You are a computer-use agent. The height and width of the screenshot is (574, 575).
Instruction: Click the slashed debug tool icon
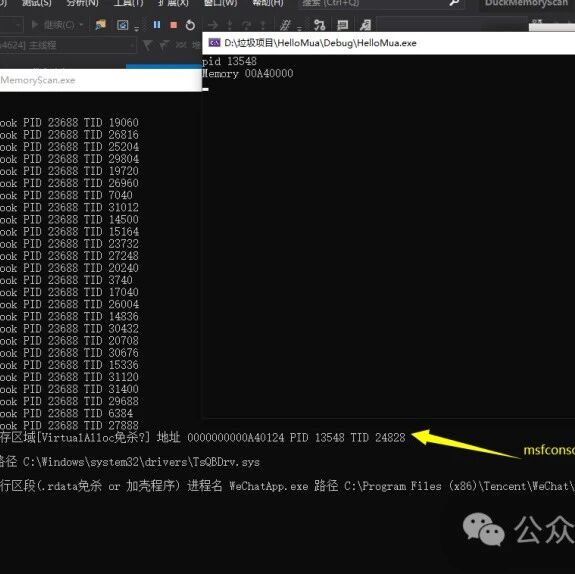coord(285,25)
